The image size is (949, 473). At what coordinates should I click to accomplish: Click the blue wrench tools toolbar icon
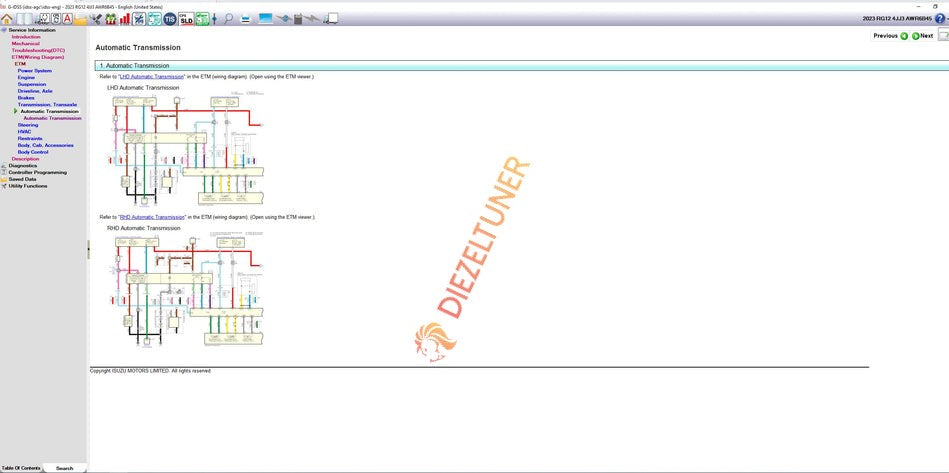[x=139, y=19]
